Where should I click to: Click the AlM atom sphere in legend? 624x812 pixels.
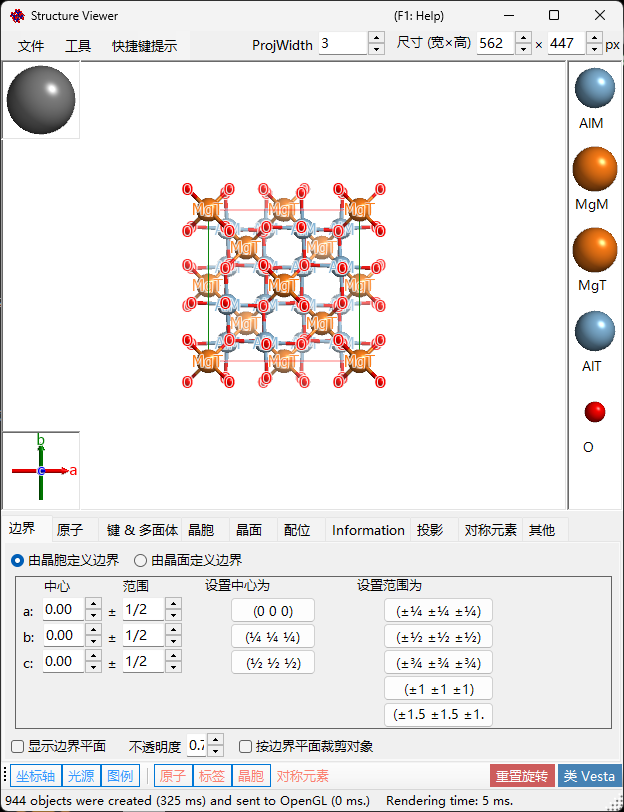tap(594, 88)
